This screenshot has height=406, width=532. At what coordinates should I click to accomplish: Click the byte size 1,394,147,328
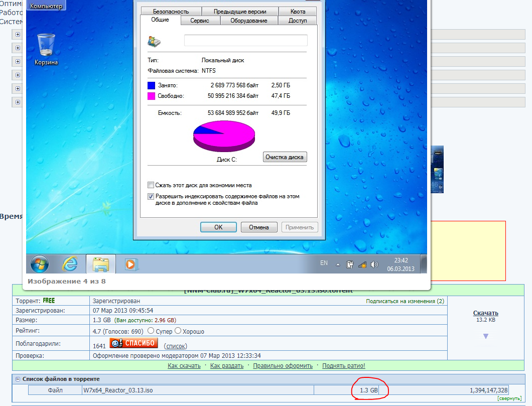(488, 390)
